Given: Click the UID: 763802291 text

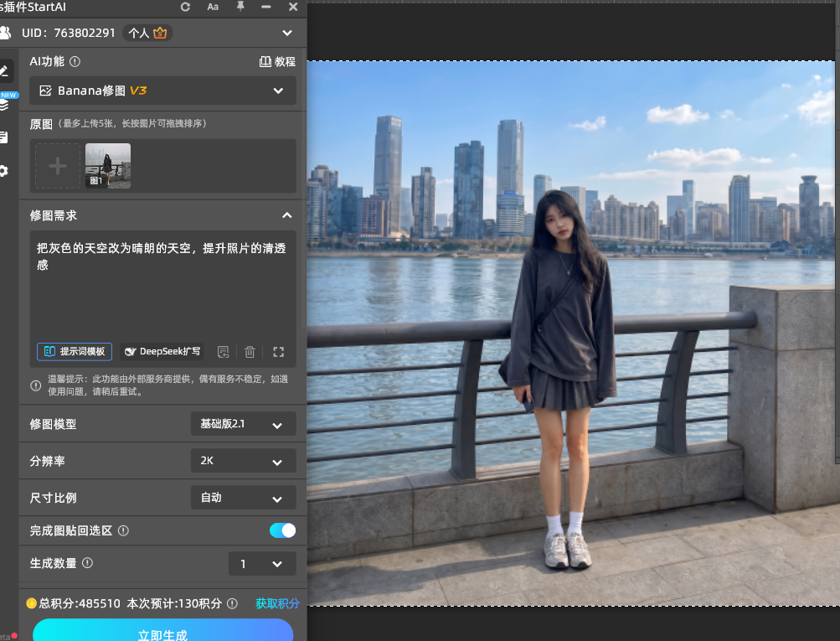Looking at the screenshot, I should 69,34.
